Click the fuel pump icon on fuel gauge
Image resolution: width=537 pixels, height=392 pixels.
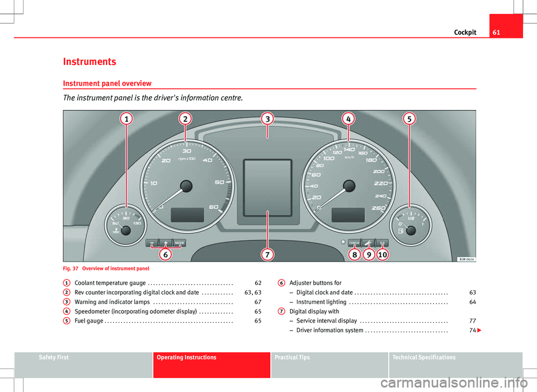(x=401, y=230)
